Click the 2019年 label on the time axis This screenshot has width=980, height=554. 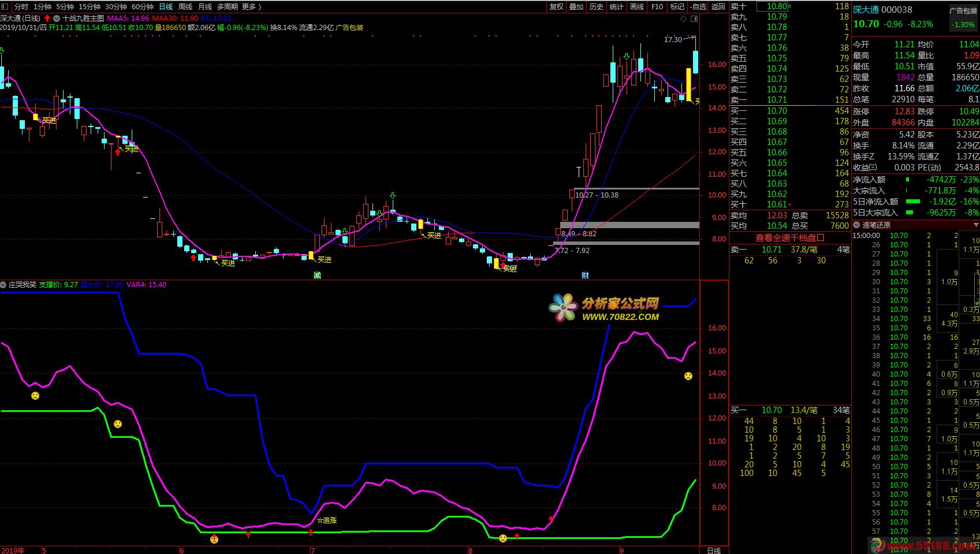point(13,550)
